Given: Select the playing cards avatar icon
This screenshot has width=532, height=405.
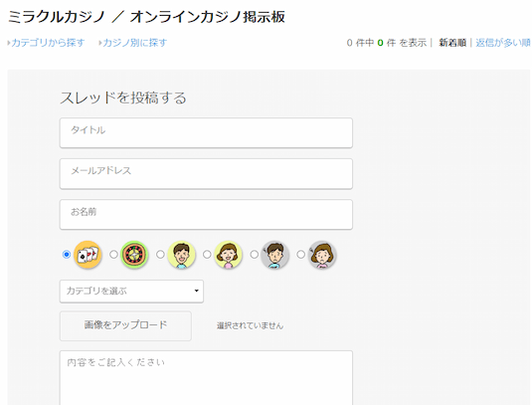Looking at the screenshot, I should (x=88, y=255).
